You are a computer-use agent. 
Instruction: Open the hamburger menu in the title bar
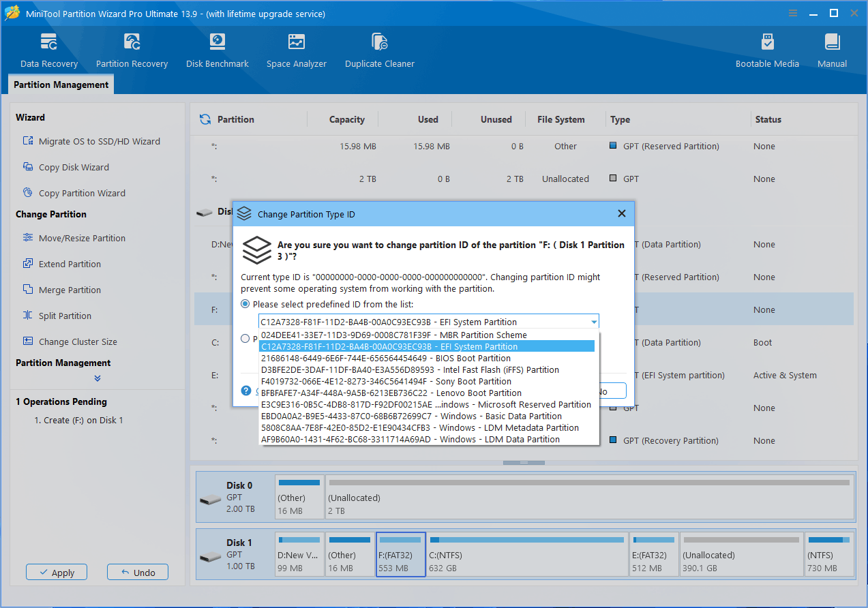(x=793, y=13)
